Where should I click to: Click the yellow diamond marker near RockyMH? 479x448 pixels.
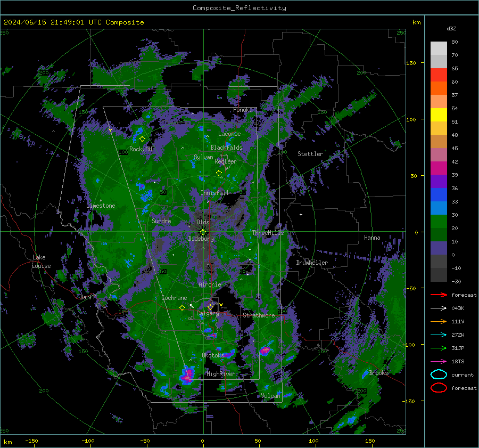tap(142, 139)
